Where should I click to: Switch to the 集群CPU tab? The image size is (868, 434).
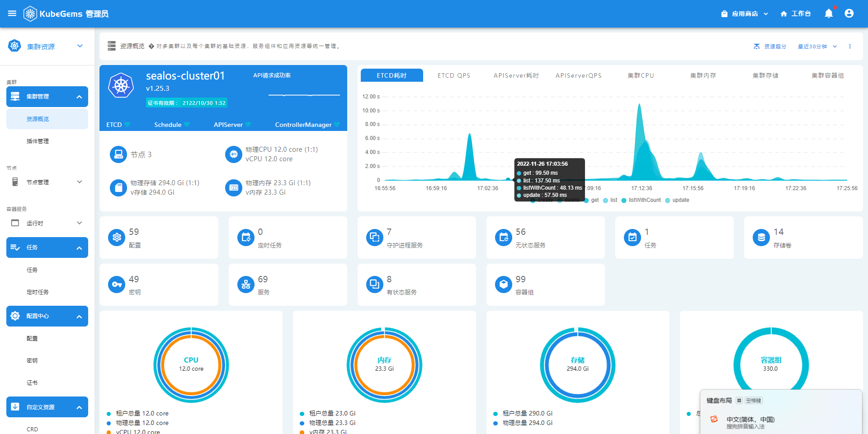pos(641,75)
